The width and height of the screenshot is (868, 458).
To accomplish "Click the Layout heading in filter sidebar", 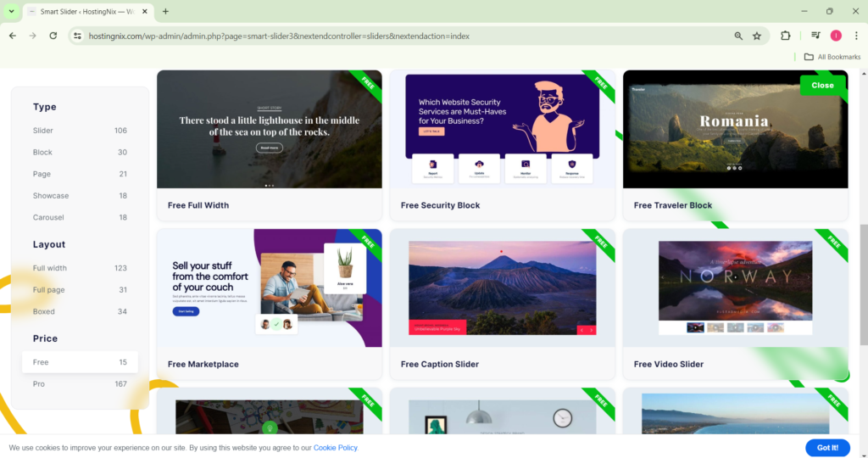I will coord(48,244).
